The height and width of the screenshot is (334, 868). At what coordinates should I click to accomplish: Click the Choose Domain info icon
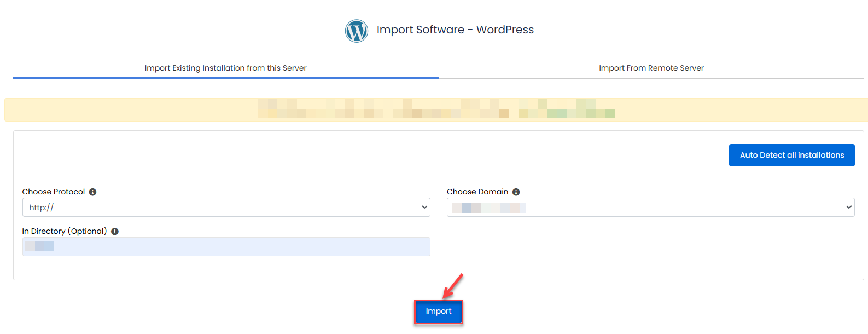(x=516, y=192)
